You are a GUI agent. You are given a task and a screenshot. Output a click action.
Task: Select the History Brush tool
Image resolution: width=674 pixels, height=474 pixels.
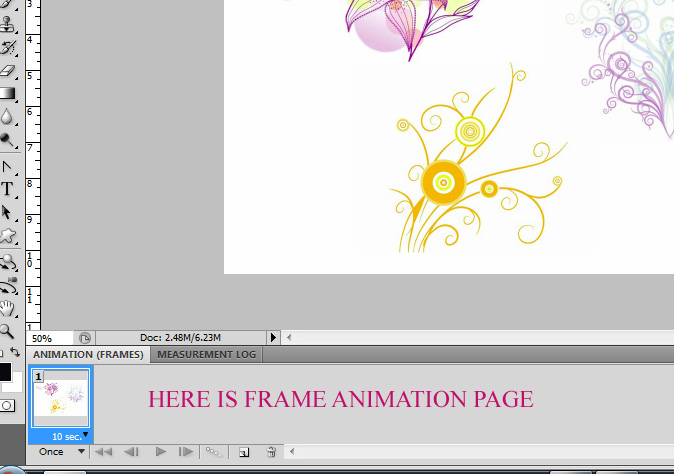[8, 47]
